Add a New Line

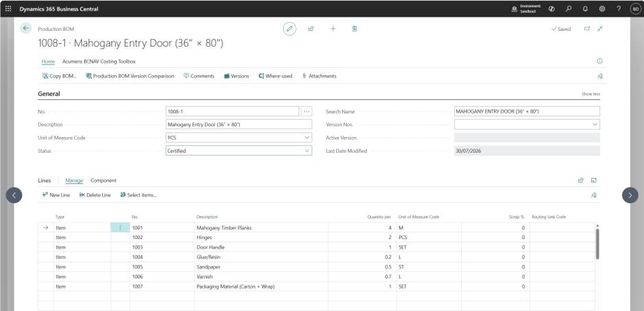tap(56, 195)
